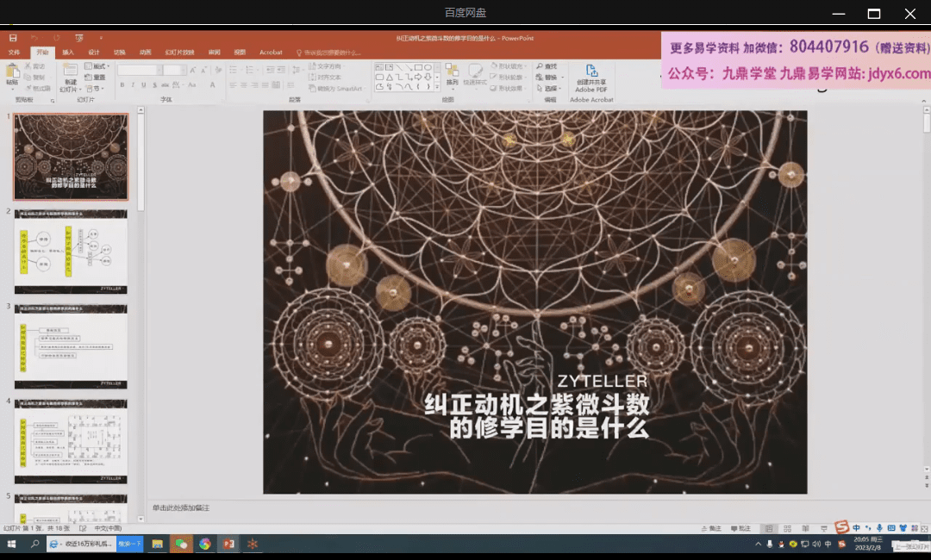Click the WeChat icon in the taskbar
Screen dimensions: 931x560
[x=181, y=544]
